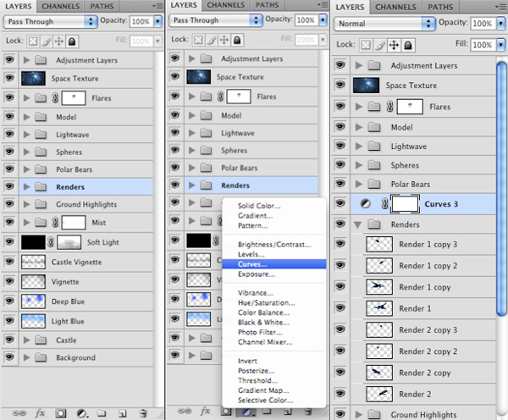
Task: Lock image pixels brush icon in left panel
Action: [x=47, y=41]
